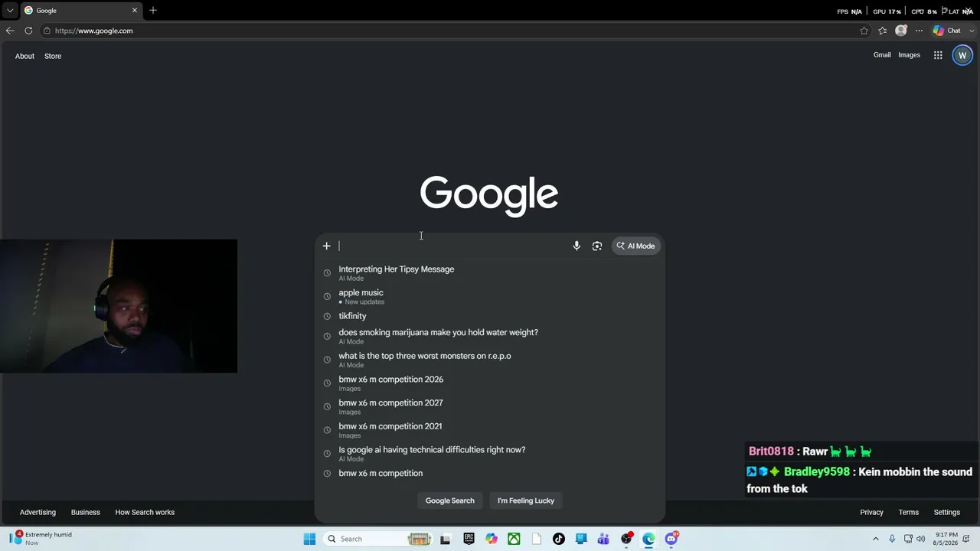Select the plain "bmw x6 m competition" suggestion
980x551 pixels.
(490, 473)
